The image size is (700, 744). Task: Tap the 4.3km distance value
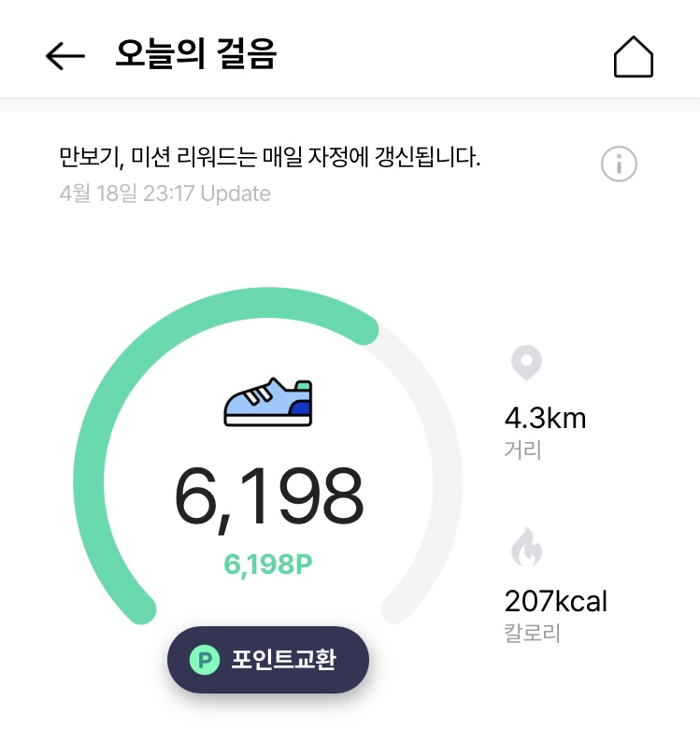point(545,417)
